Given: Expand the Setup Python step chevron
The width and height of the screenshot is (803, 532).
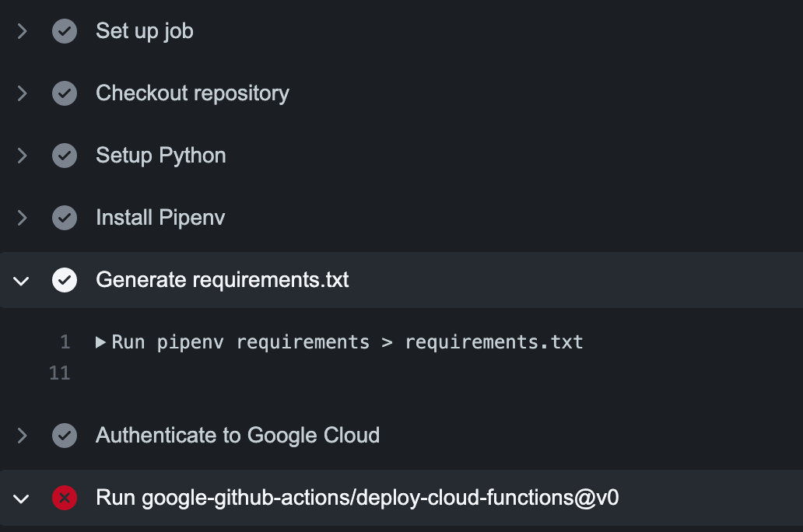Looking at the screenshot, I should coord(22,156).
